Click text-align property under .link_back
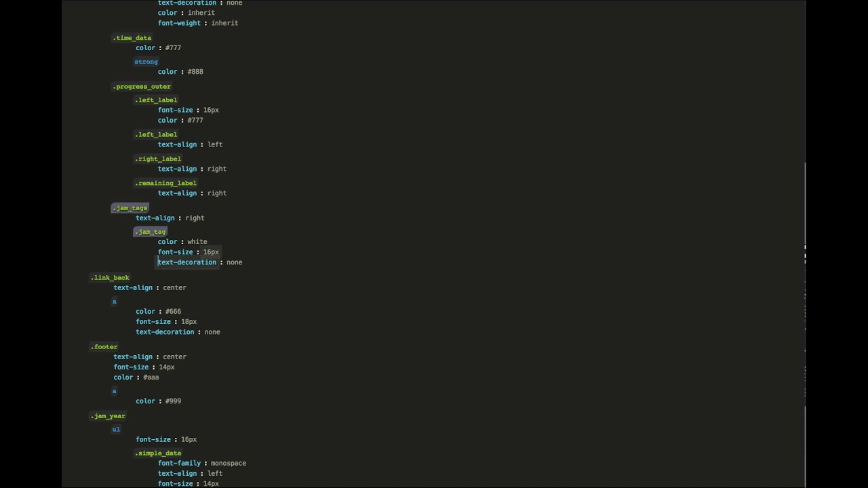Image resolution: width=868 pixels, height=488 pixels. point(133,288)
